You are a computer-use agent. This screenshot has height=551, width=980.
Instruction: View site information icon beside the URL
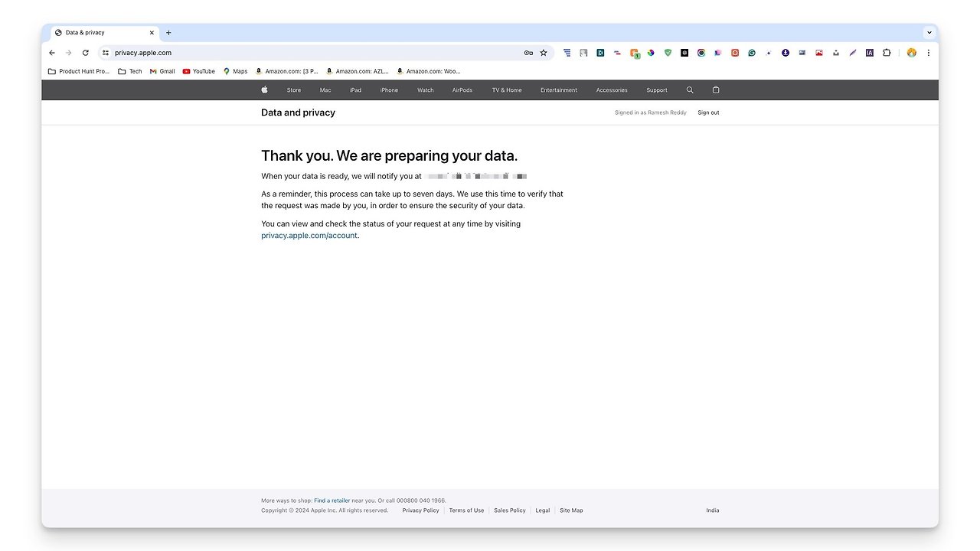click(106, 53)
